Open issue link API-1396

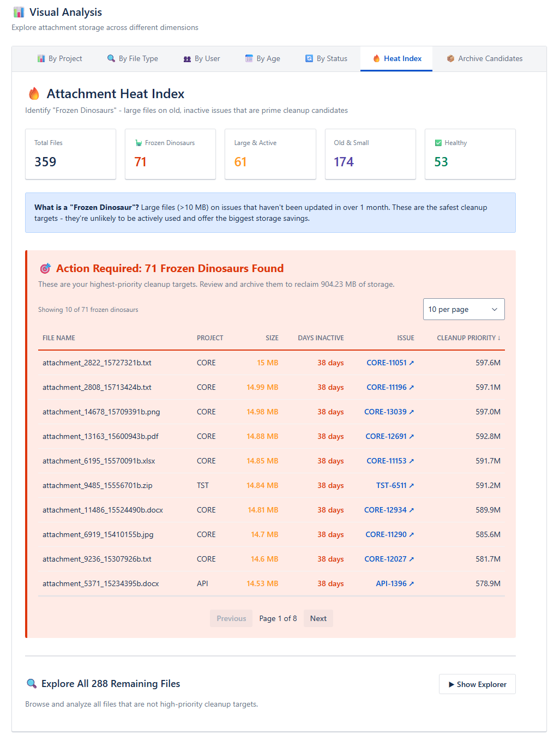[x=391, y=583]
